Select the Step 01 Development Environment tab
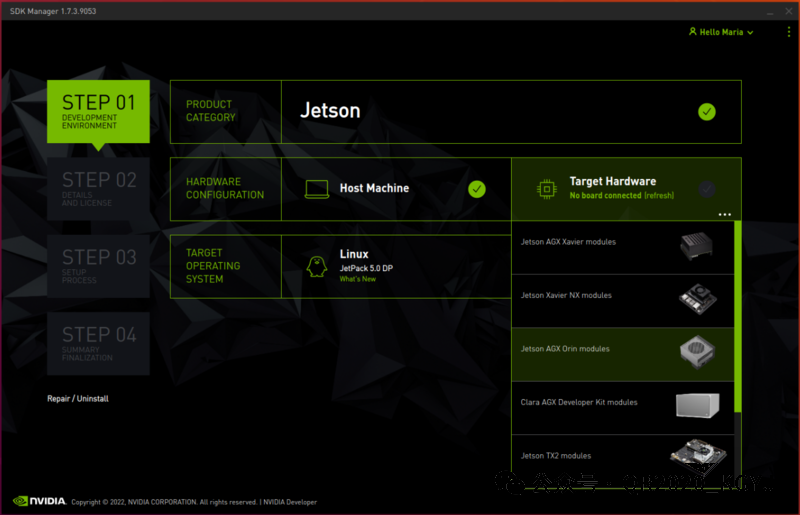Image resolution: width=800 pixels, height=515 pixels. pos(98,111)
